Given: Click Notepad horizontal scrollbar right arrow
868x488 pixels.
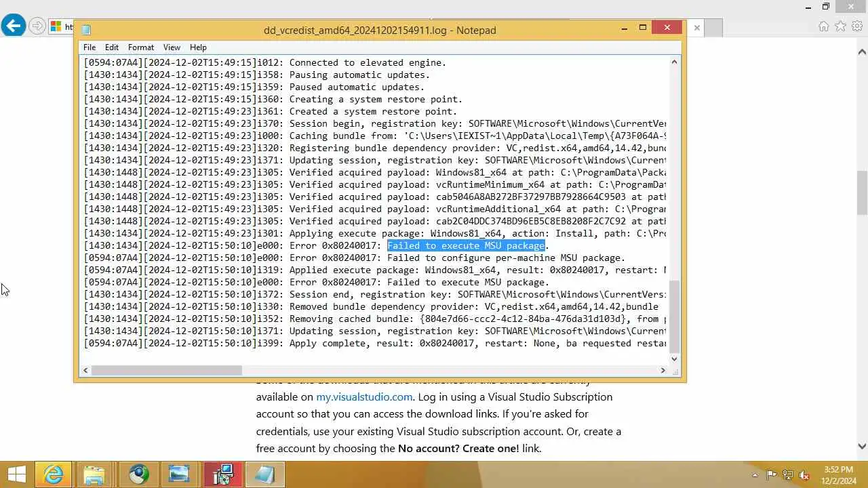Looking at the screenshot, I should click(663, 370).
